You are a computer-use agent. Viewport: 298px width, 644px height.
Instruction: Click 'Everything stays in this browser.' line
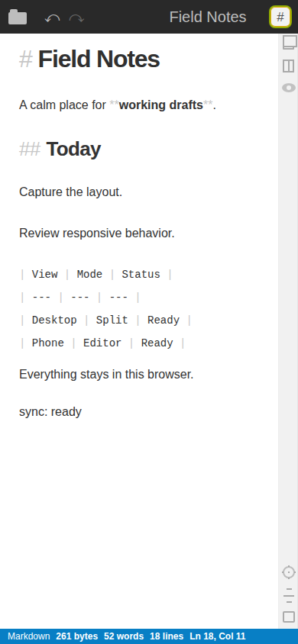click(x=106, y=375)
